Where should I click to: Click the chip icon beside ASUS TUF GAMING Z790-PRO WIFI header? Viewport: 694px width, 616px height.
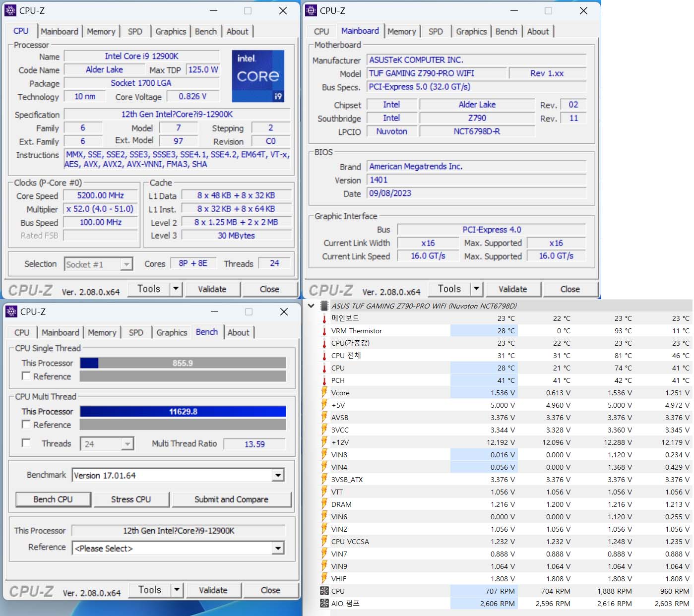pos(324,306)
